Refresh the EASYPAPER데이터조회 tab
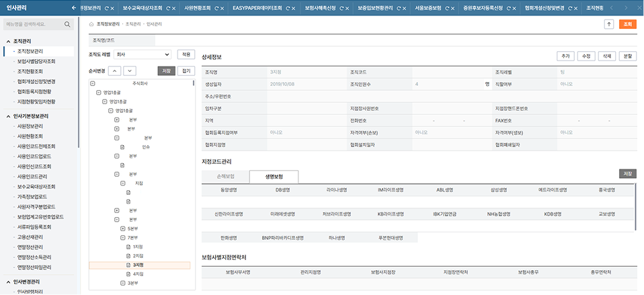Screen dimensions: 644x295 tap(288, 8)
